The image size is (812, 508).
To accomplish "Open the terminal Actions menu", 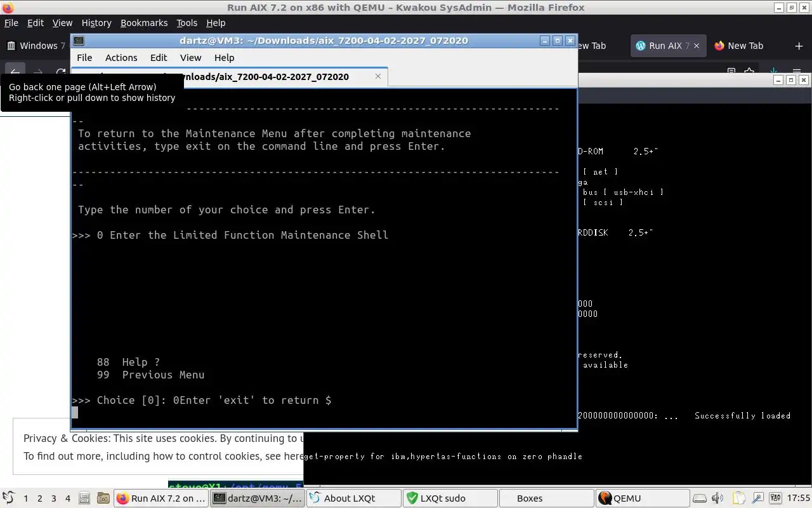I will [x=121, y=57].
